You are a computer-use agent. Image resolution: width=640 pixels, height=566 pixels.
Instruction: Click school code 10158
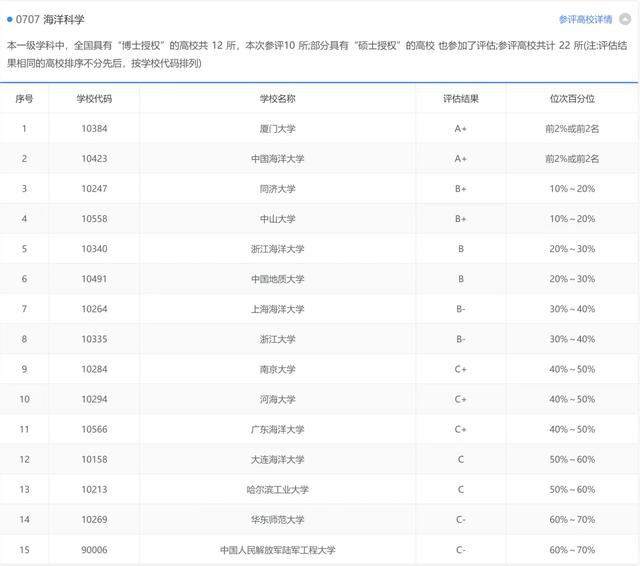point(94,459)
